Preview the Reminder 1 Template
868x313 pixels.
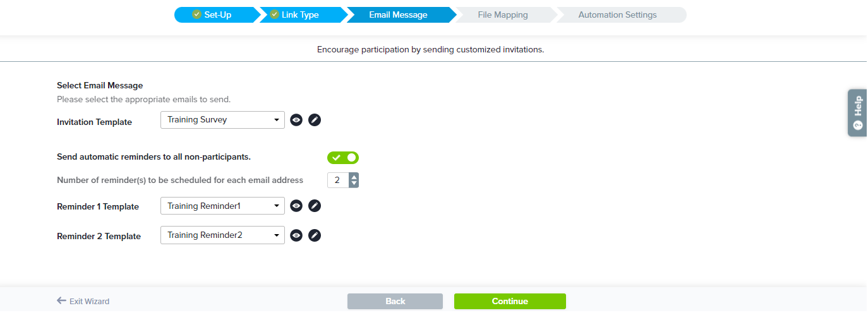[x=296, y=206]
